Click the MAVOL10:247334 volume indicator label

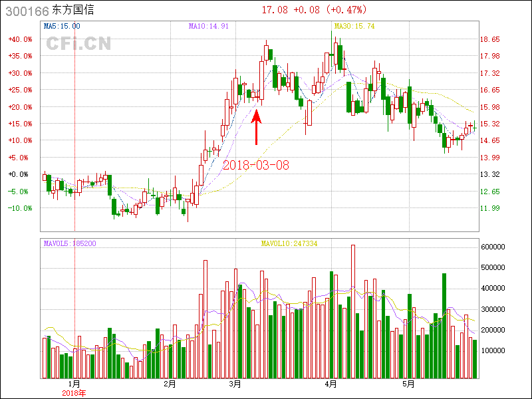[289, 244]
